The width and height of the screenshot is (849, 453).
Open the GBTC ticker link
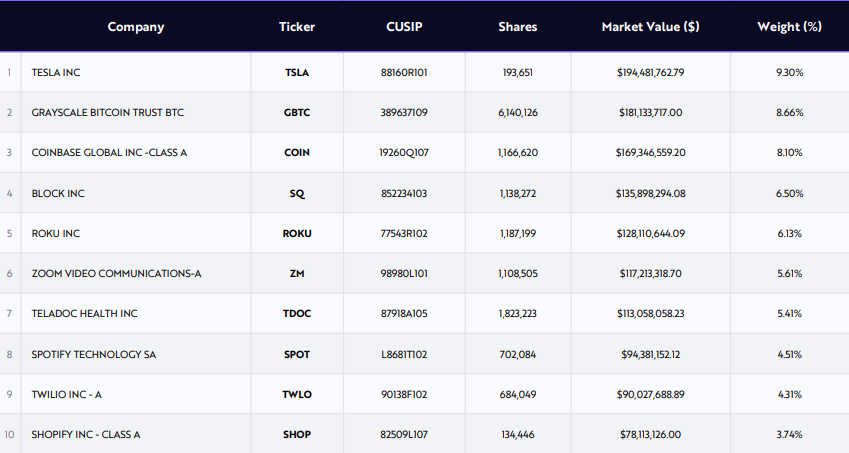[297, 113]
